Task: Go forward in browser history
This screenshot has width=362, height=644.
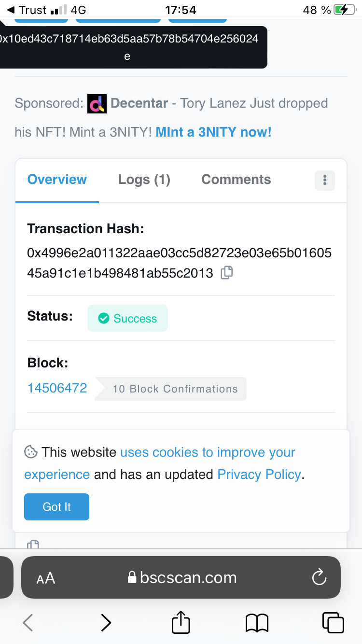Action: tap(106, 623)
